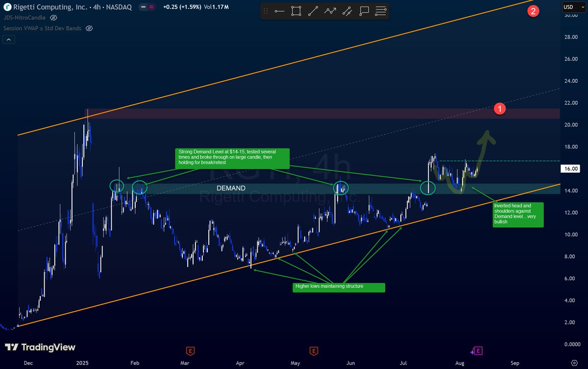Click the 10.00 price axis label
This screenshot has width=588, height=369.
click(x=571, y=234)
